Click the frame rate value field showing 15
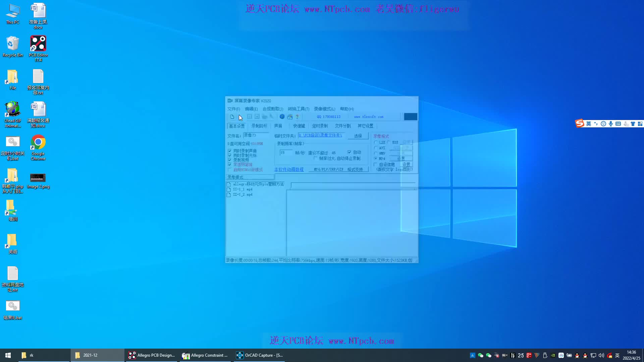The width and height of the screenshot is (644, 362). [286, 153]
